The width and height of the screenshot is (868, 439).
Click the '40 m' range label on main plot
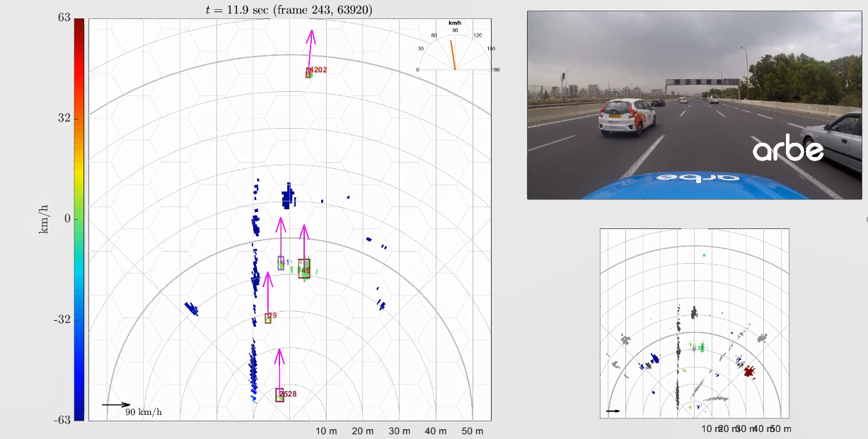(436, 431)
